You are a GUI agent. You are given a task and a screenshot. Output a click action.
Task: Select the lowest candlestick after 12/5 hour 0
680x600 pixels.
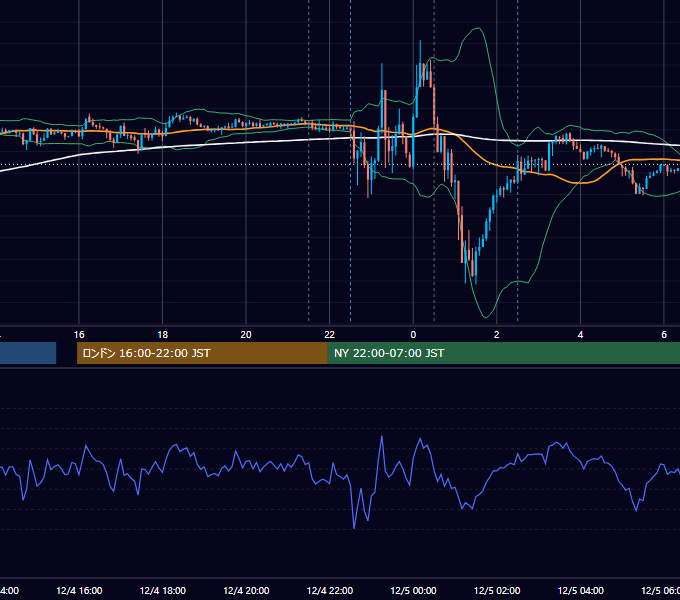(476, 263)
